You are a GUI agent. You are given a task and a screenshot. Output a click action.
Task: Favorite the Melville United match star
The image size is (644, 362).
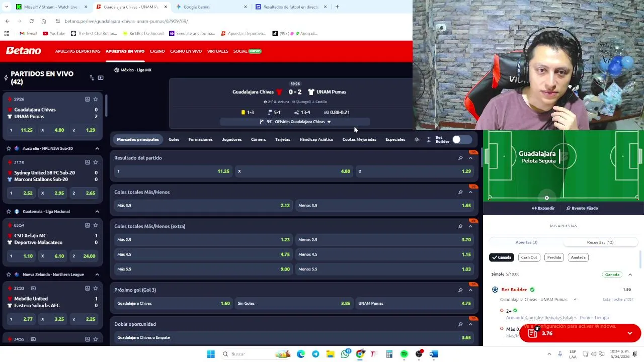click(96, 288)
